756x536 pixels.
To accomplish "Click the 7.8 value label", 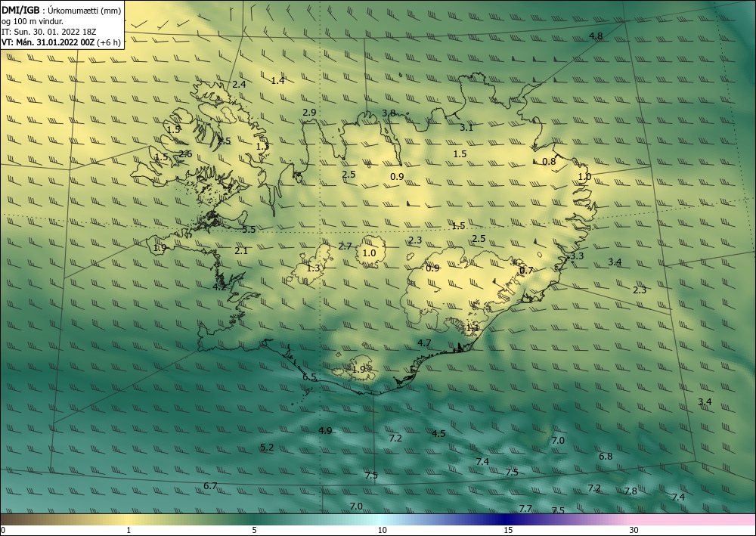I will pos(631,491).
